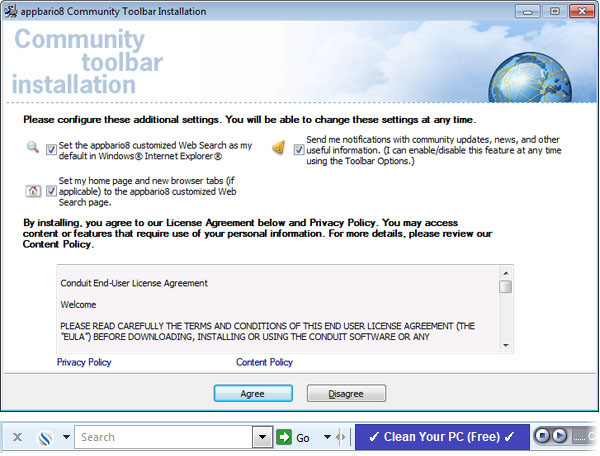The height and width of the screenshot is (456, 600).
Task: Open the toolbar search history dropdown
Action: (262, 437)
